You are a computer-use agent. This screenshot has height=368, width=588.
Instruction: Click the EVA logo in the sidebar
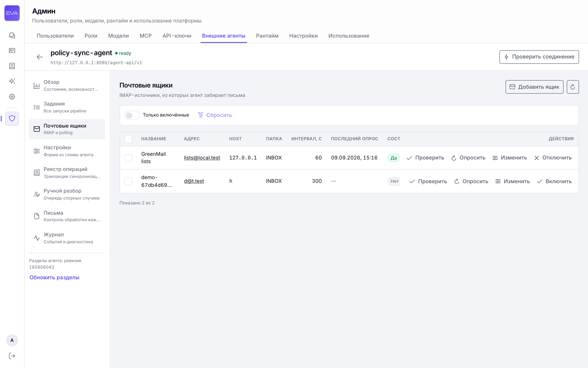click(x=12, y=13)
